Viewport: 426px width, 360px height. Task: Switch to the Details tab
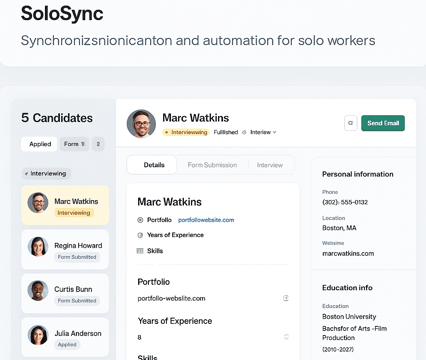point(152,165)
